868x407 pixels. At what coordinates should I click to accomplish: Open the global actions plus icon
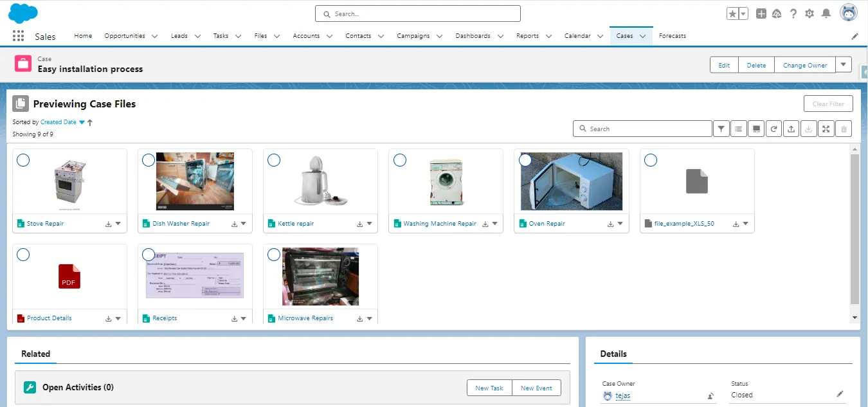(760, 13)
